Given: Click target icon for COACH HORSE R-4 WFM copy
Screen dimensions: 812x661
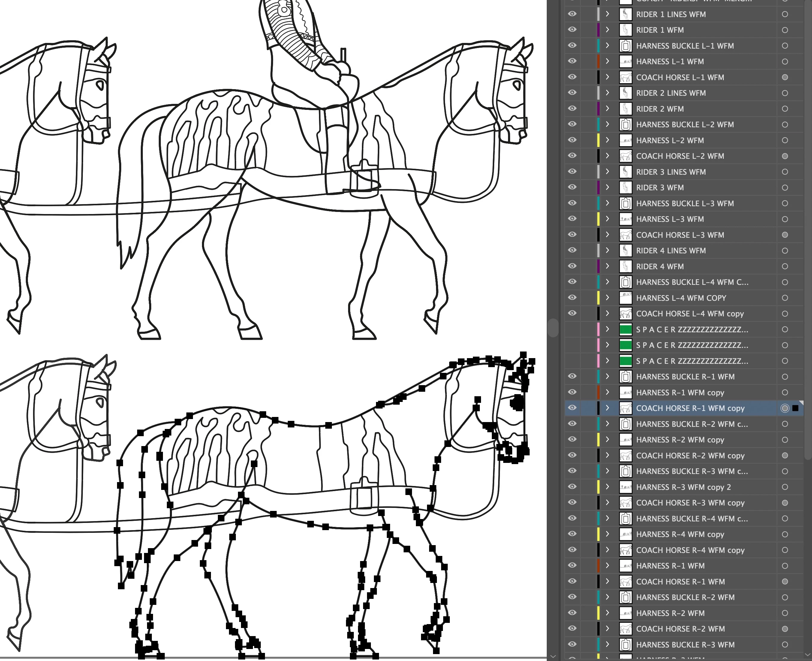Looking at the screenshot, I should pos(785,550).
